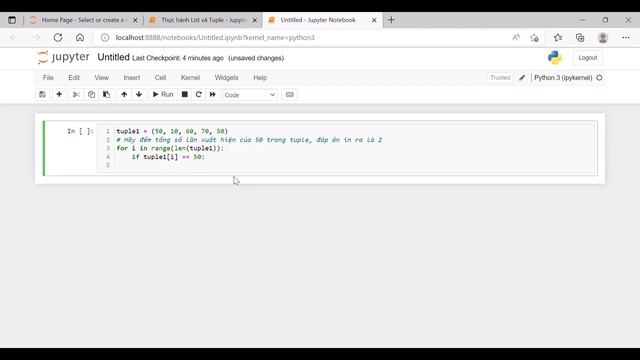Viewport: 640px width, 360px height.
Task: View site information icon in address bar
Action: point(105,38)
